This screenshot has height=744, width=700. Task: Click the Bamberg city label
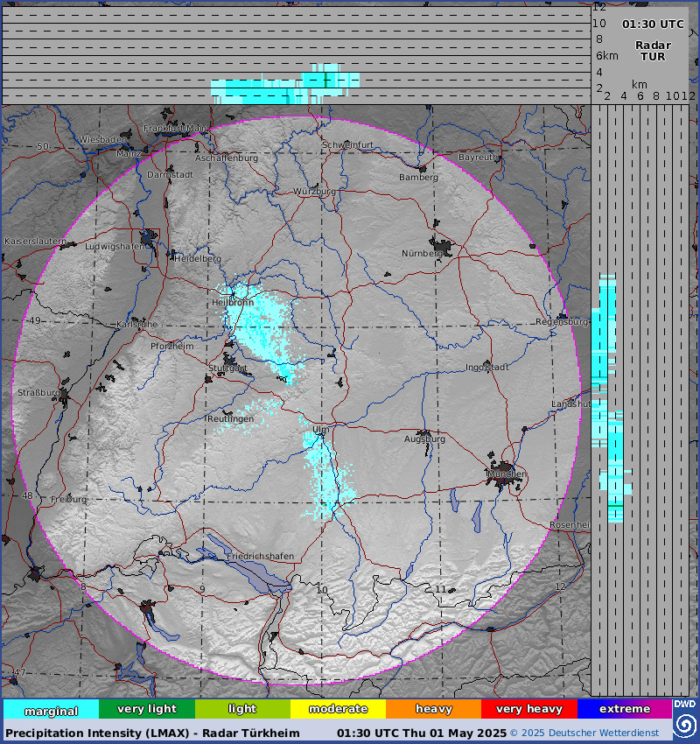coord(418,178)
